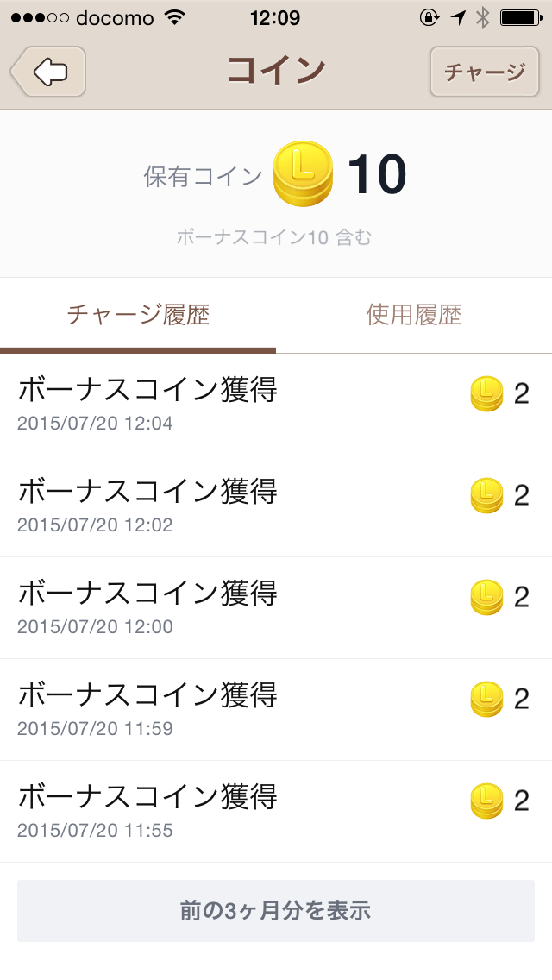This screenshot has width=552, height=980.
Task: Tap the large gold coin stack icon
Action: click(302, 173)
